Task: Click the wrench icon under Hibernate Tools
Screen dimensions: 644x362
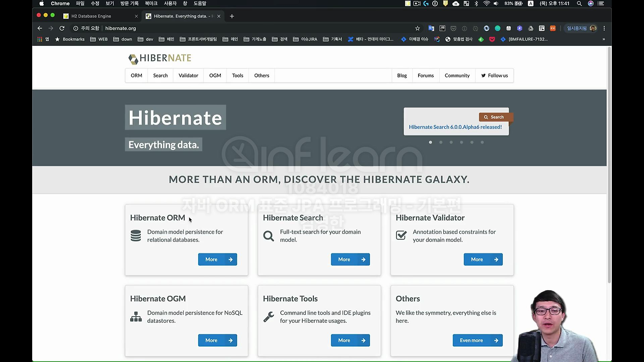Action: tap(269, 317)
